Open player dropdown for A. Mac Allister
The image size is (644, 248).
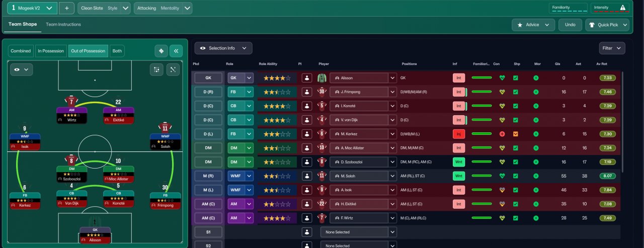(x=363, y=148)
